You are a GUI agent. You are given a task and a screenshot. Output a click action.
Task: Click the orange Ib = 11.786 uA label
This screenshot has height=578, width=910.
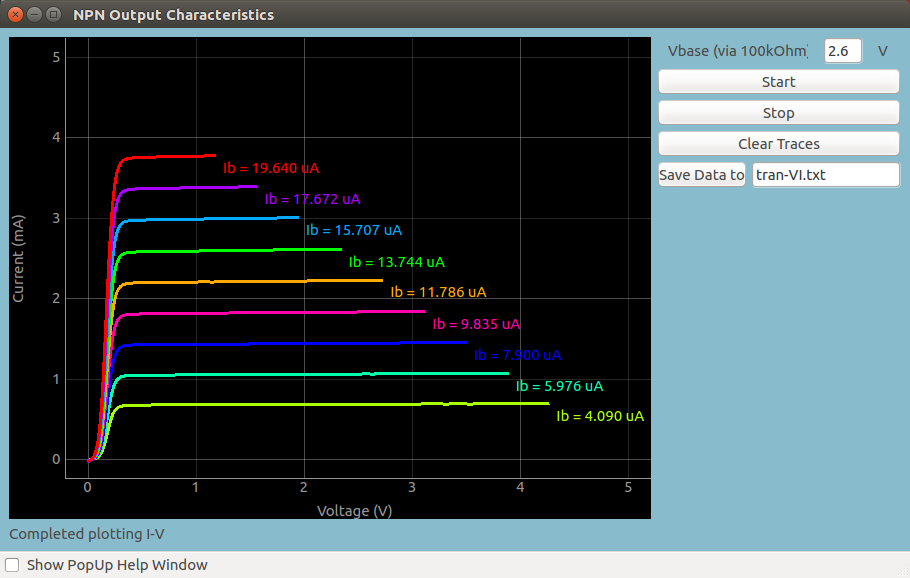click(x=438, y=293)
